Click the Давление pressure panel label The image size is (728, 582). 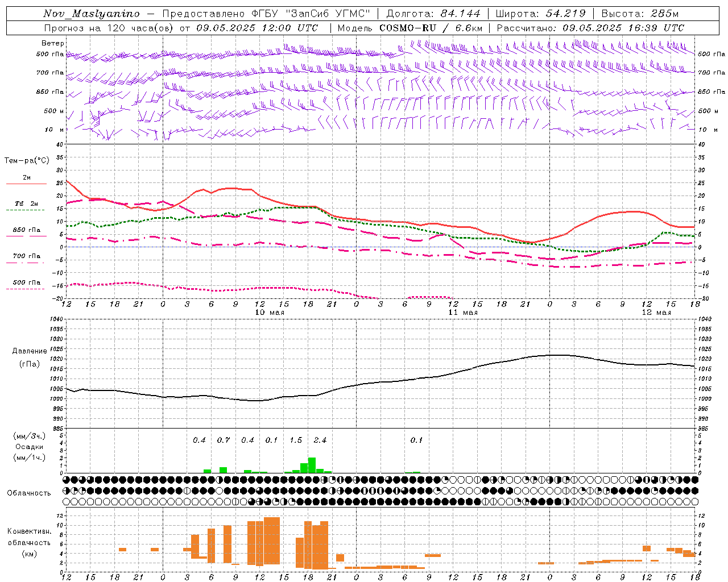click(30, 351)
